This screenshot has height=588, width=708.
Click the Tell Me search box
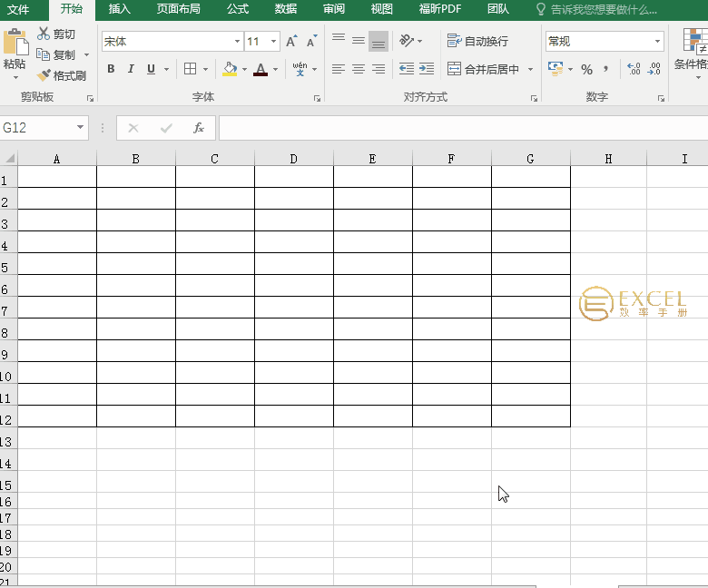coord(596,9)
